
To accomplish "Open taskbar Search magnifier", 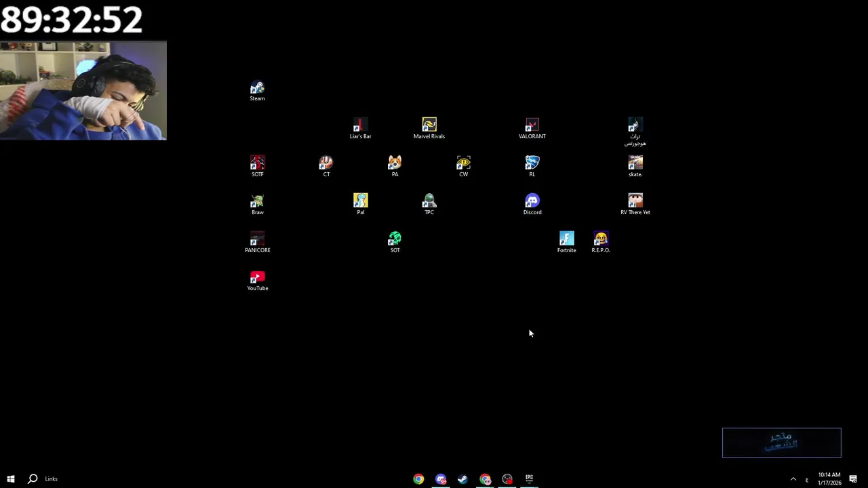I will pos(33,479).
